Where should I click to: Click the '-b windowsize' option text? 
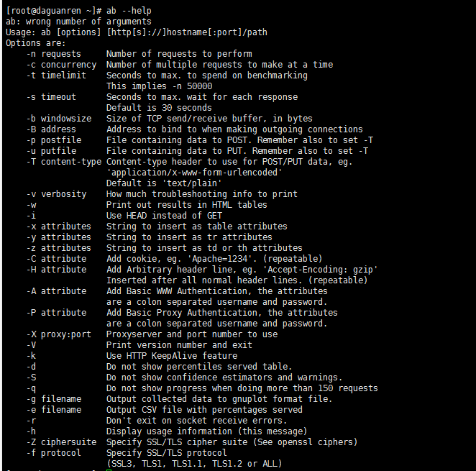[x=59, y=119]
